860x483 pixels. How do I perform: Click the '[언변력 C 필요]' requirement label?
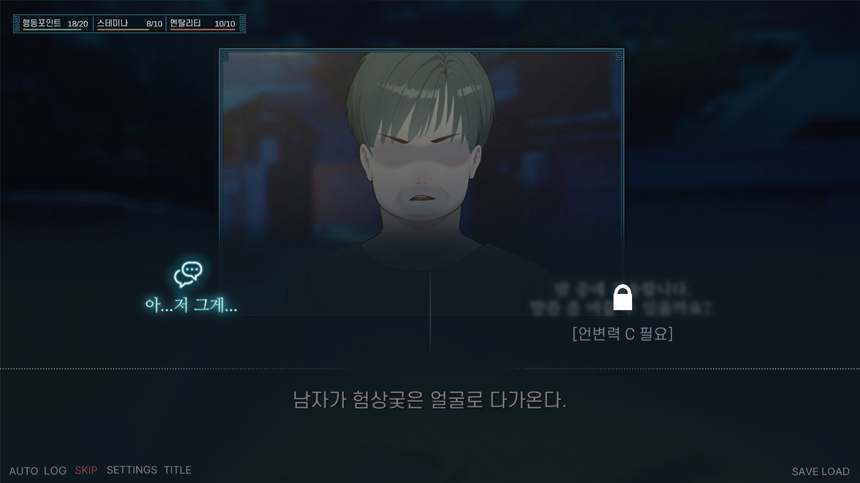(x=623, y=333)
